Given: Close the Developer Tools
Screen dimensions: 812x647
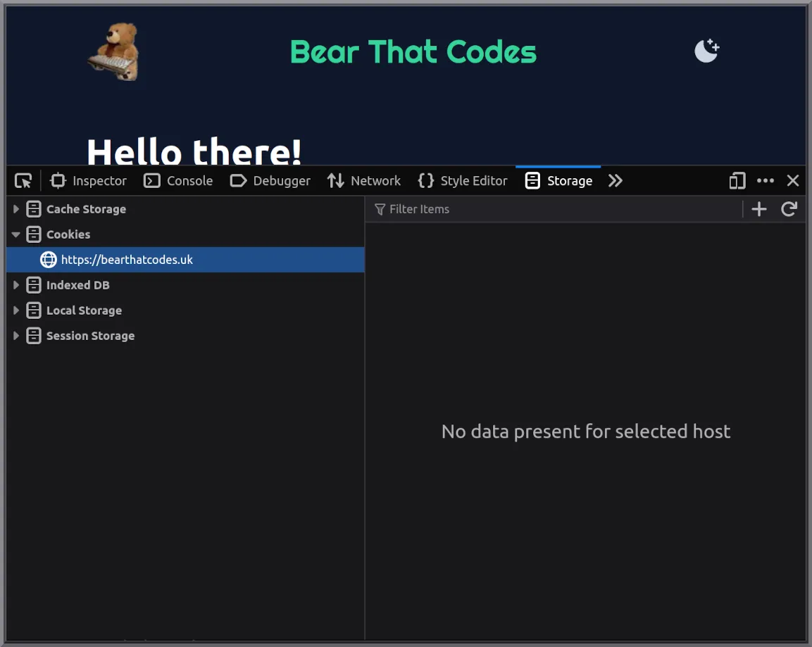Looking at the screenshot, I should click(792, 181).
